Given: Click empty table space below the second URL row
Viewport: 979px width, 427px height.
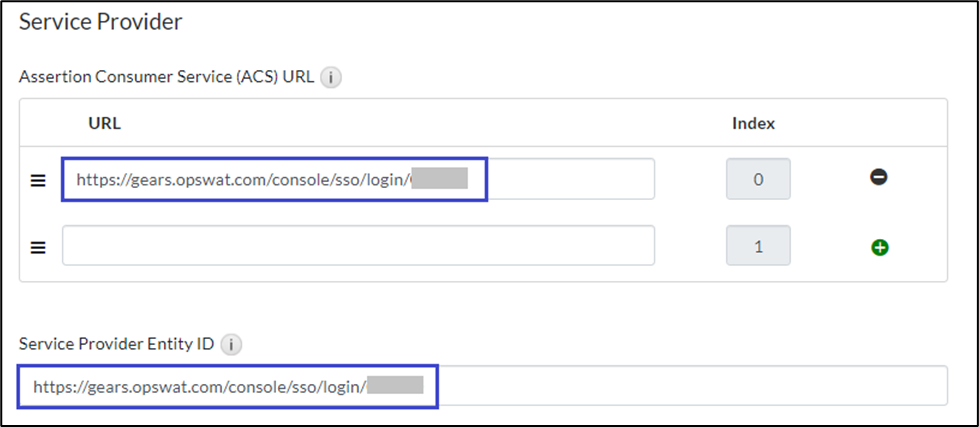Looking at the screenshot, I should coord(483,275).
